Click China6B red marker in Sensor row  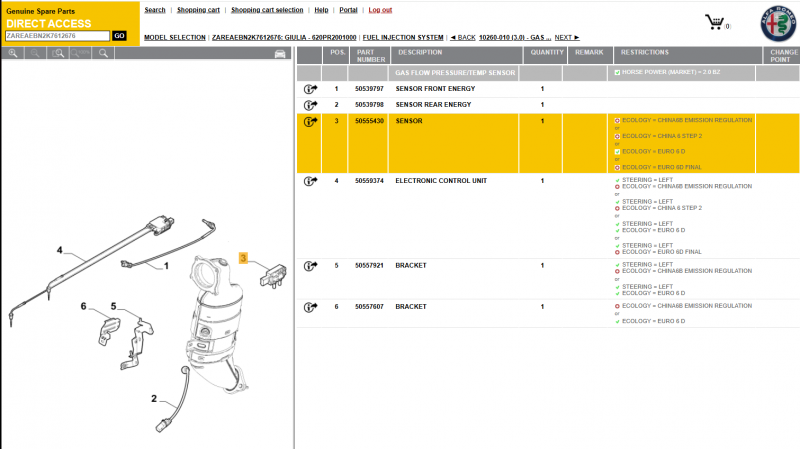pos(617,120)
